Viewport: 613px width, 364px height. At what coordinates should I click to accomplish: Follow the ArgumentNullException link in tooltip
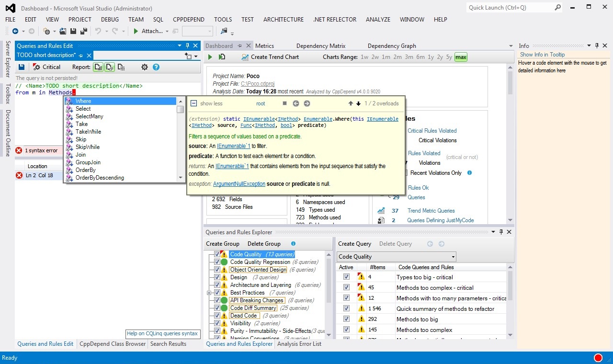point(239,184)
